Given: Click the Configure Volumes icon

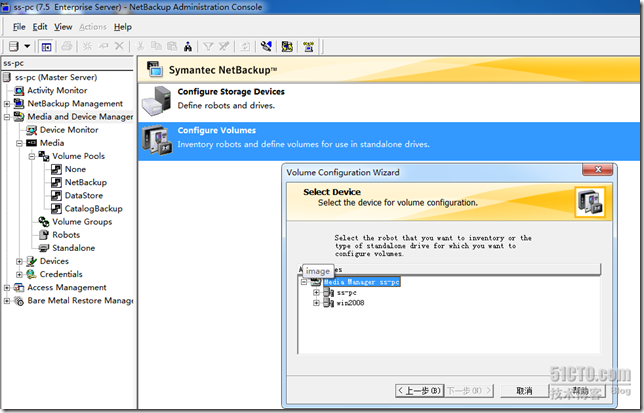Looking at the screenshot, I should pos(156,140).
